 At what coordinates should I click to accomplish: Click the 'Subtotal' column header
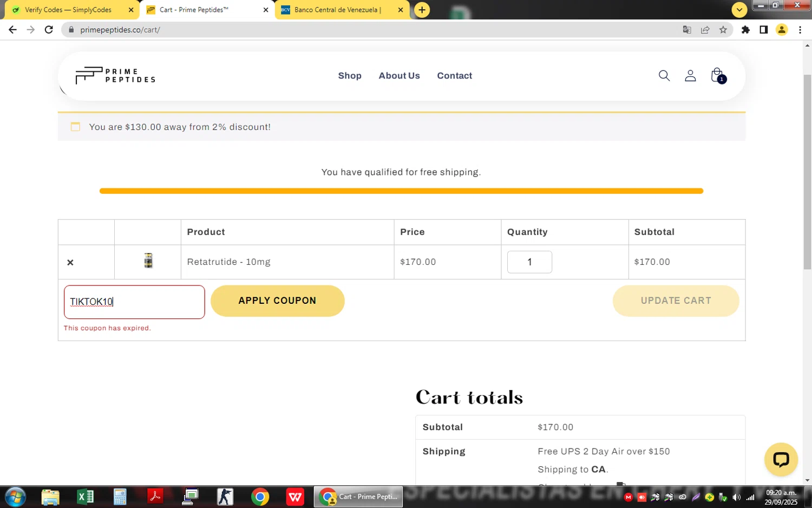click(x=654, y=232)
